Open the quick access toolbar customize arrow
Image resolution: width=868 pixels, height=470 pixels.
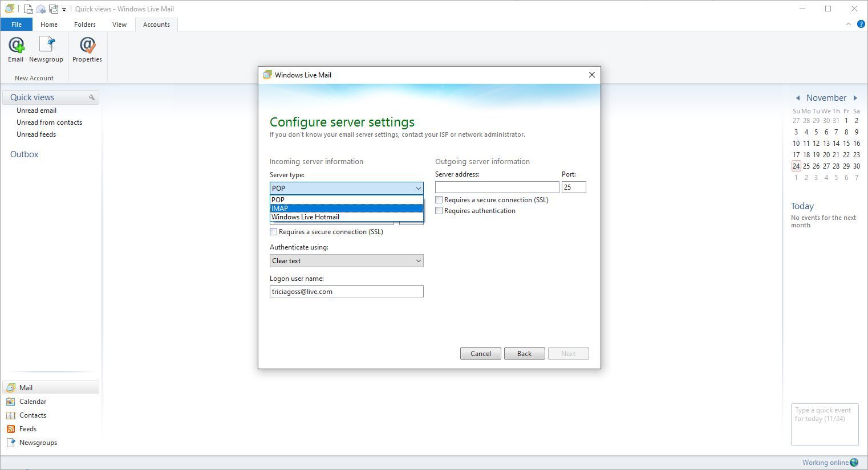64,10
